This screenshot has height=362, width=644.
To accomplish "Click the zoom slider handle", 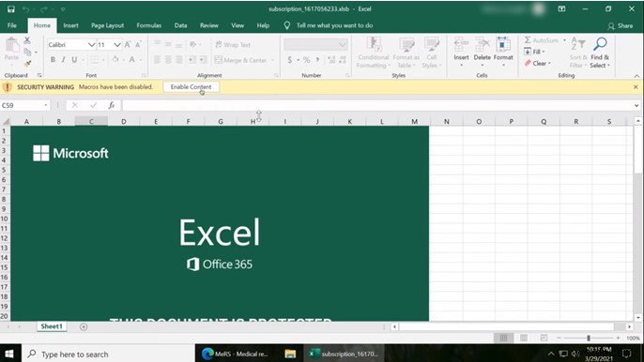I will click(588, 338).
